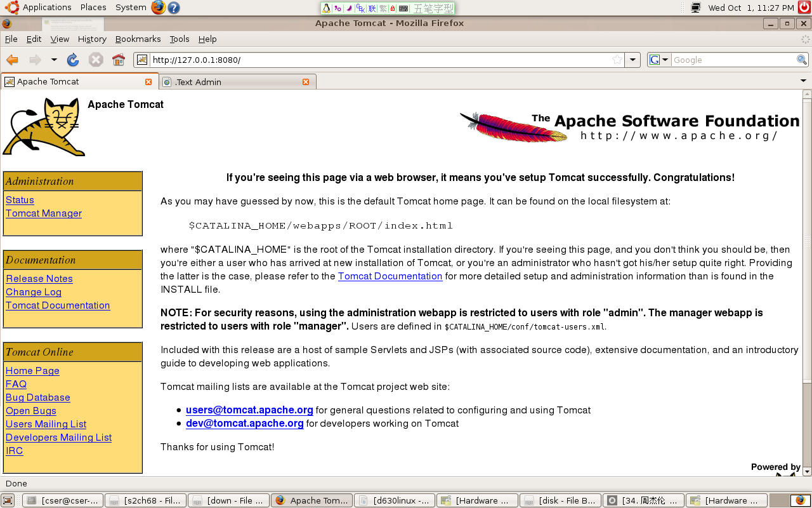Viewport: 812px width, 508px height.
Task: Select the Apache Tomcat tab
Action: (x=79, y=82)
